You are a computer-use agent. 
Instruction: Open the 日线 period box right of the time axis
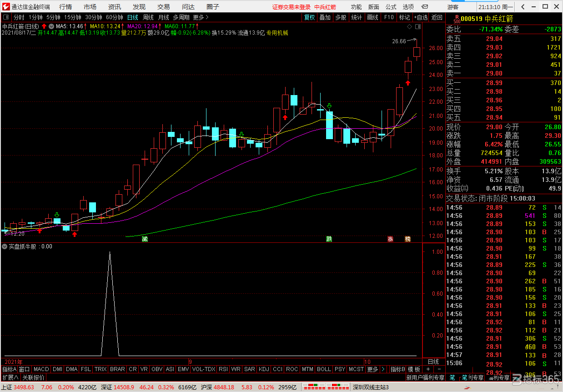tap(433, 362)
